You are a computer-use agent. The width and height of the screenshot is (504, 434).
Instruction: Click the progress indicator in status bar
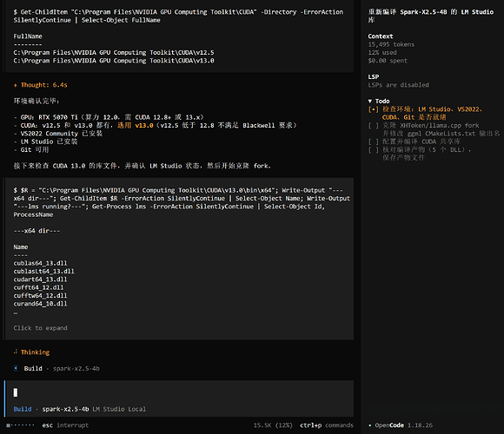click(20, 425)
